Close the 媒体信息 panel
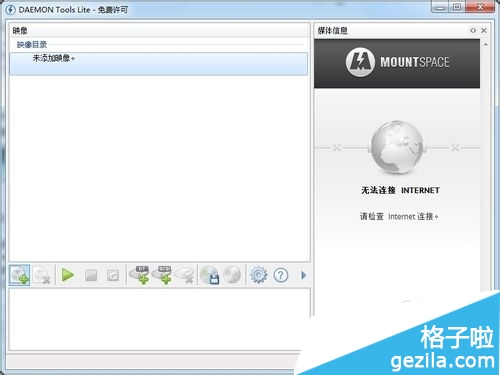The height and width of the screenshot is (375, 500). [484, 31]
